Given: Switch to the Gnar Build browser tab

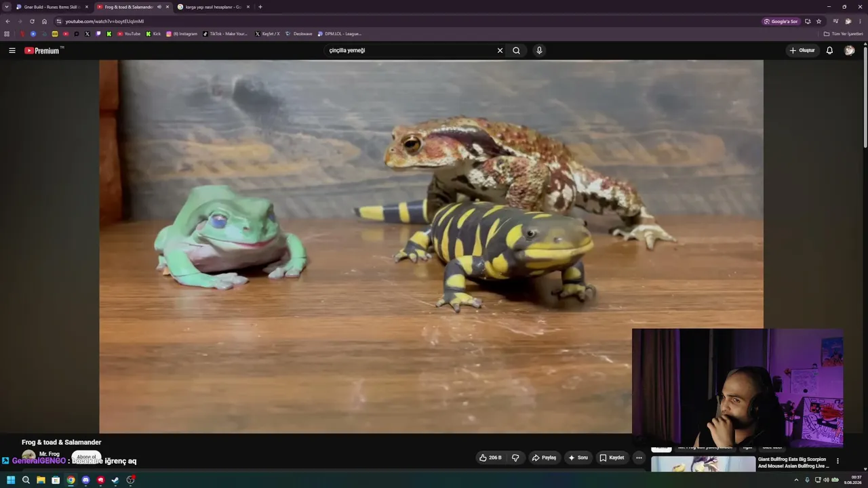Looking at the screenshot, I should 52,7.
